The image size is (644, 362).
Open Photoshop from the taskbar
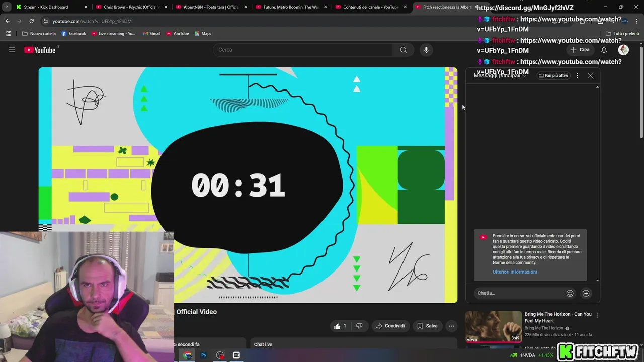click(204, 355)
